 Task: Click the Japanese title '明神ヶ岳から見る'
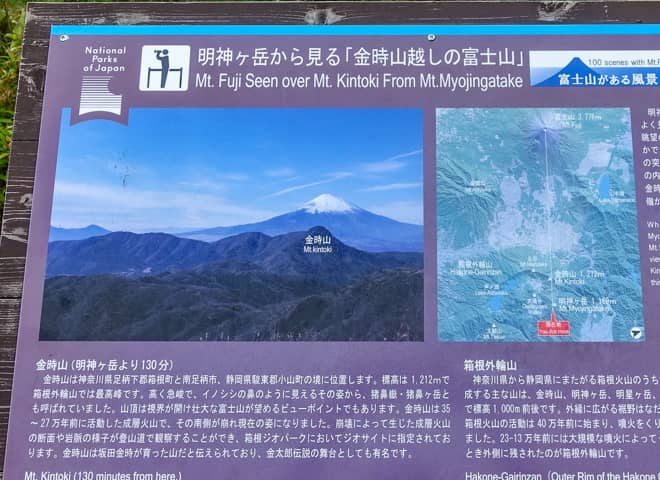coord(269,58)
